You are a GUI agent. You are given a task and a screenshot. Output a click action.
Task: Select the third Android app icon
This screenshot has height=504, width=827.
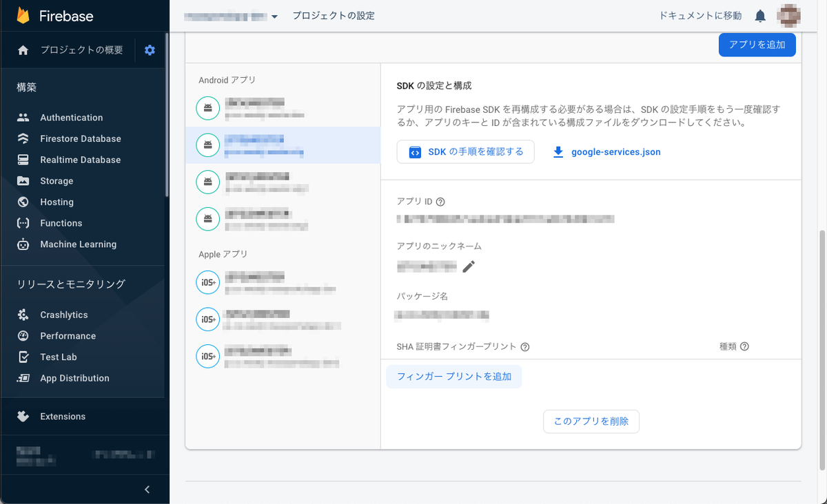pyautogui.click(x=208, y=182)
